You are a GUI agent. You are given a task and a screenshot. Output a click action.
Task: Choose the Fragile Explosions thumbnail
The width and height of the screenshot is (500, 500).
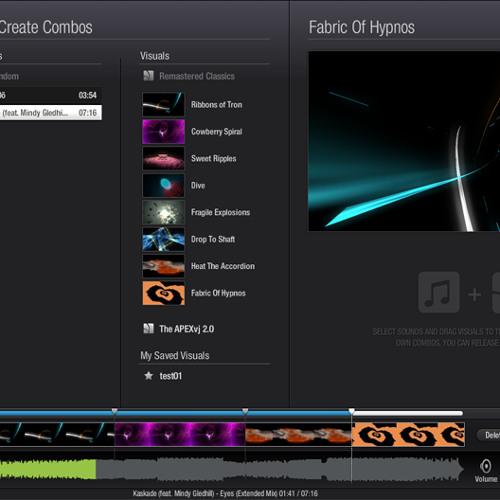tap(163, 212)
